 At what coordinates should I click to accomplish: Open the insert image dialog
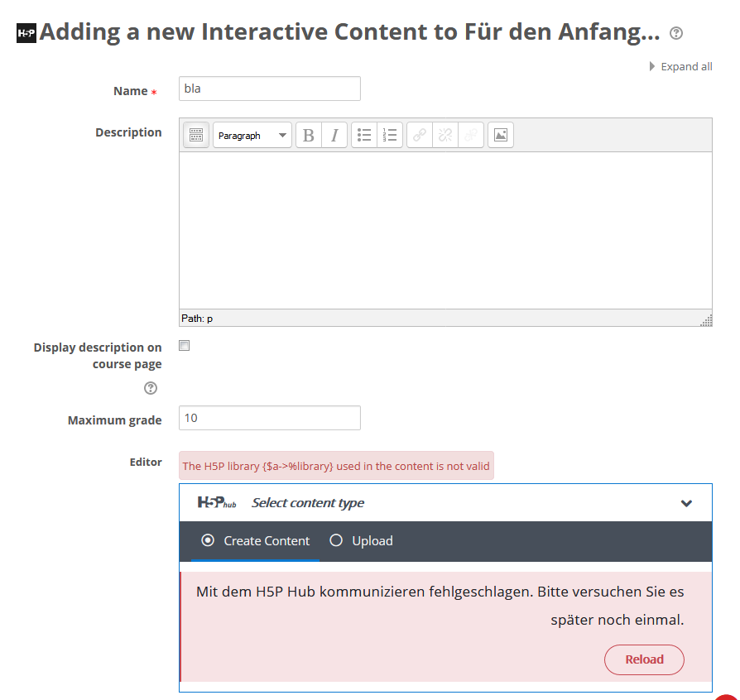point(501,135)
